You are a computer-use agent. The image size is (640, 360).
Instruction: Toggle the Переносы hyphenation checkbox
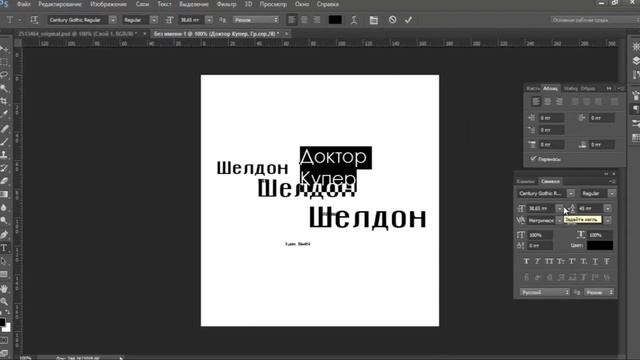click(533, 159)
